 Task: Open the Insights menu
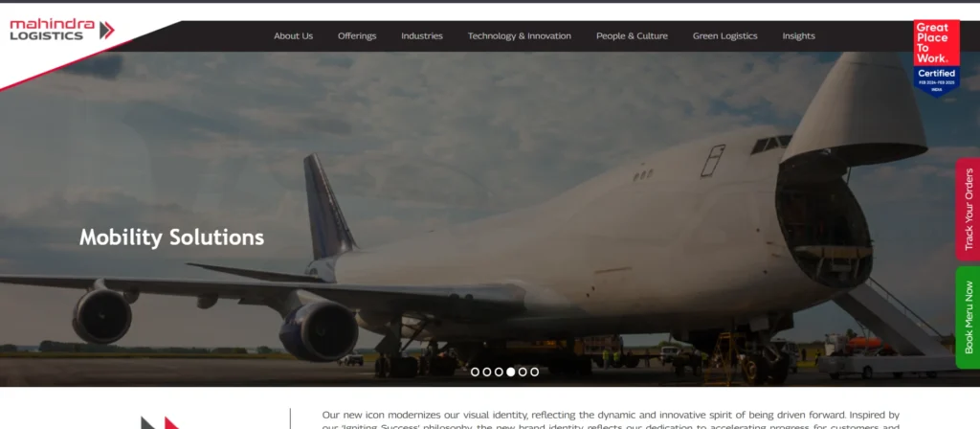(799, 36)
